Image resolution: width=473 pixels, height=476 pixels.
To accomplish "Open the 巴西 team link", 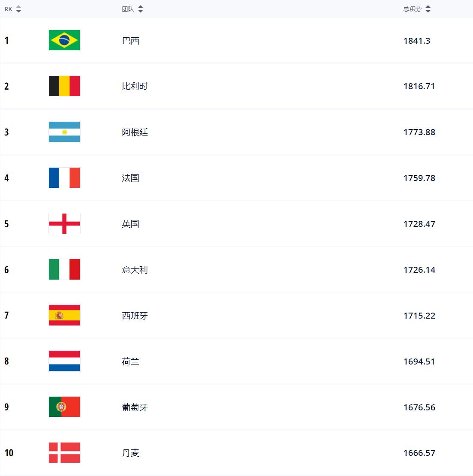I will 130,41.
